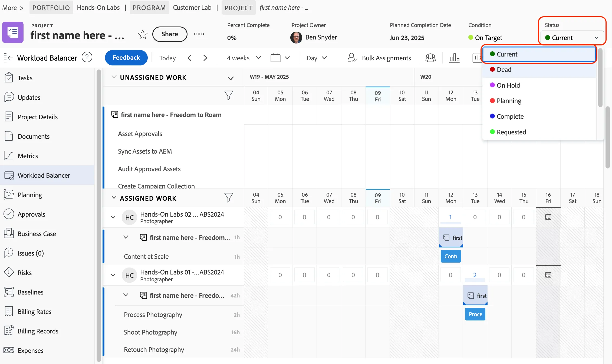Click the blue Conte task bar

point(451,256)
